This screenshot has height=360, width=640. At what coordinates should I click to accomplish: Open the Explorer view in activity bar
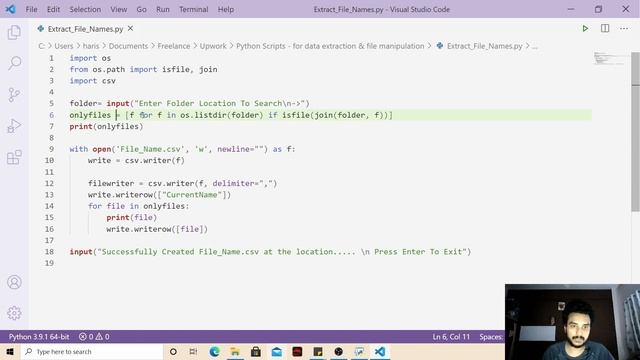click(x=14, y=32)
